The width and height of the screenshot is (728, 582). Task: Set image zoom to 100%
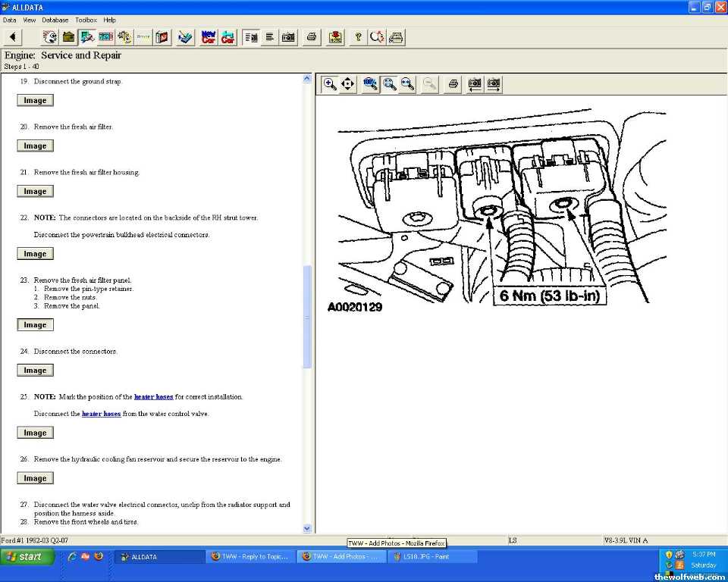click(371, 84)
